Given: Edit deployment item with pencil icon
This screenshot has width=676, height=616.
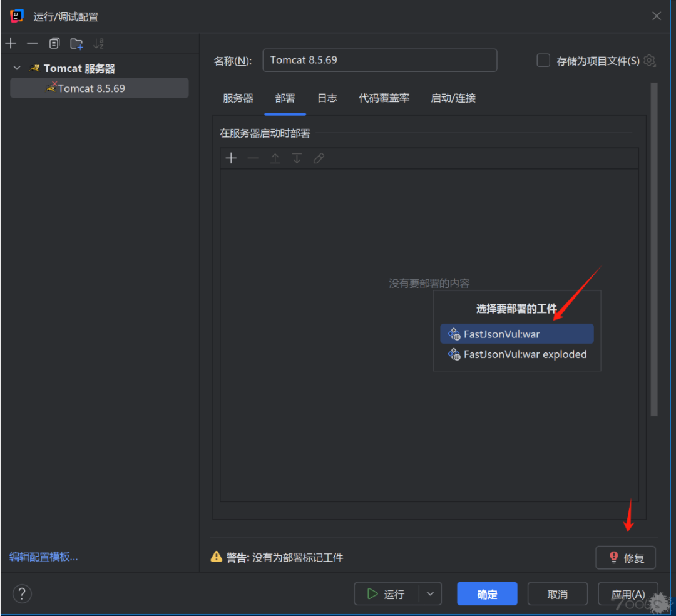Looking at the screenshot, I should tap(319, 158).
